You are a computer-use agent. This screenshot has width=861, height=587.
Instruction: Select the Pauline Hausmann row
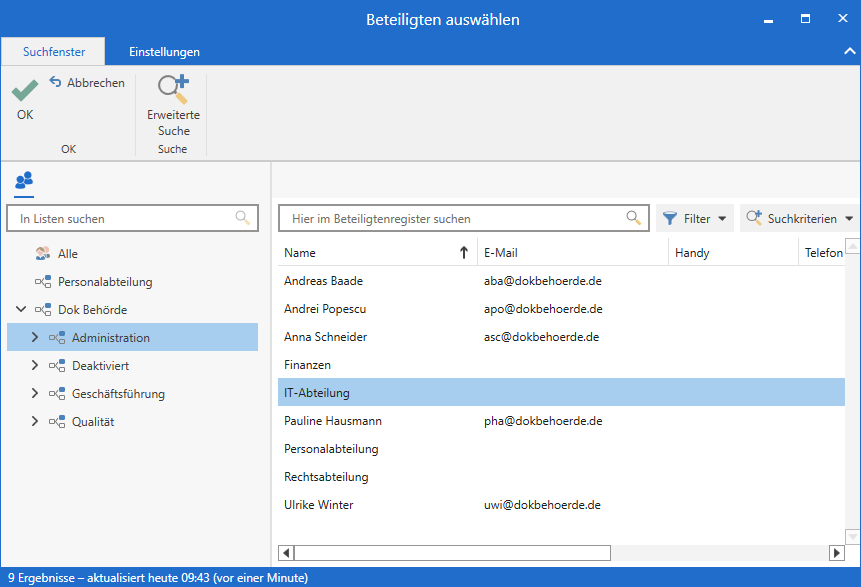[x=333, y=421]
